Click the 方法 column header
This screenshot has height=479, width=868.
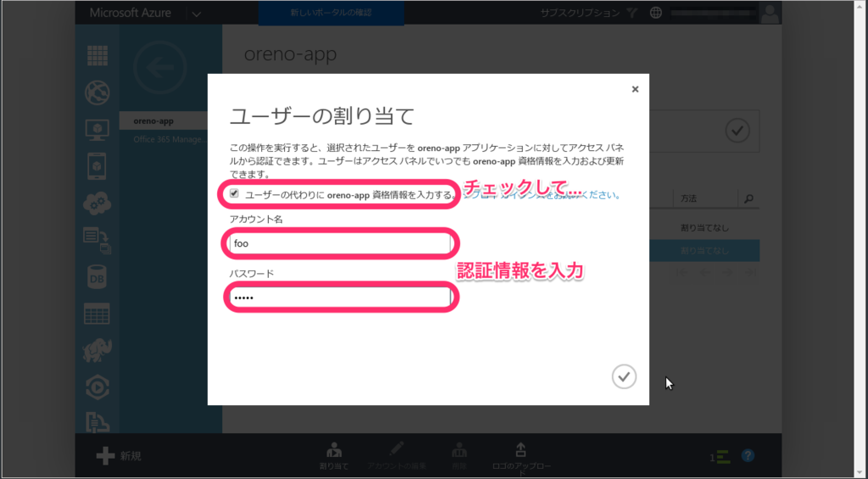688,198
